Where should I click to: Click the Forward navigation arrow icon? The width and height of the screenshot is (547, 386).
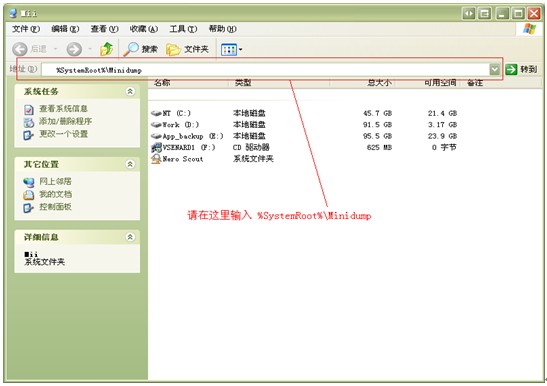tap(74, 49)
